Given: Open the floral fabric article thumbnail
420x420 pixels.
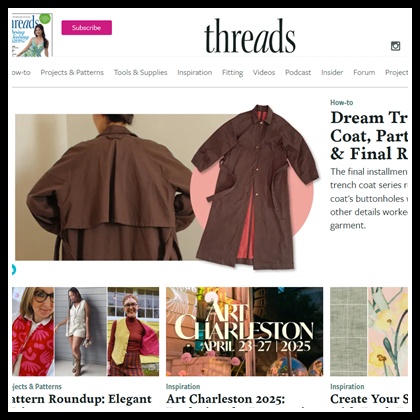Looking at the screenshot, I should [x=369, y=332].
